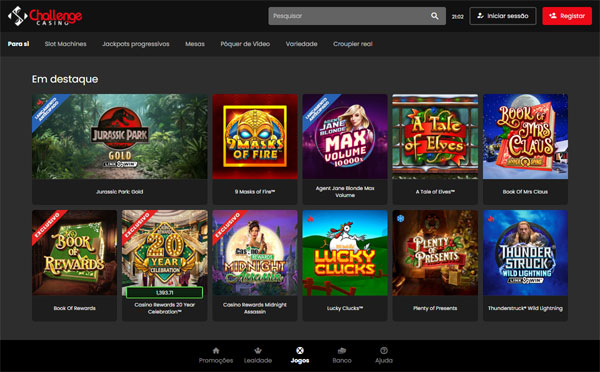Open Casino Rewards 20 Year Celebration image

[x=165, y=253]
